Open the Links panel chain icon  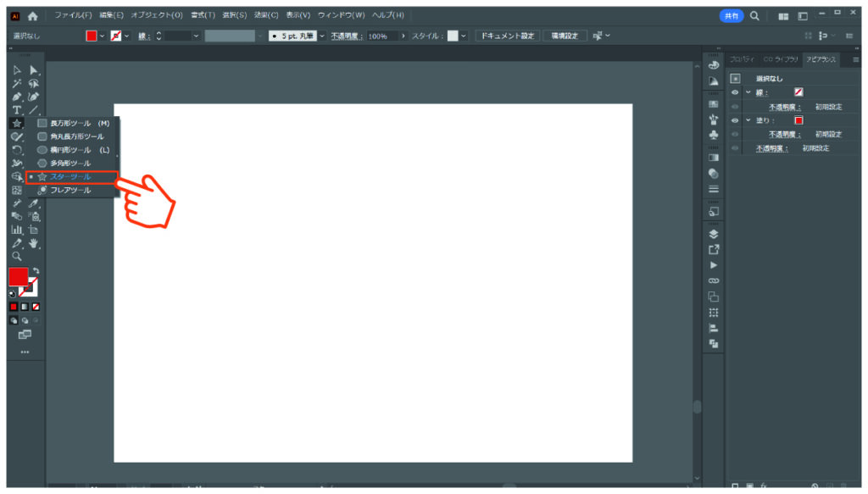tap(714, 281)
